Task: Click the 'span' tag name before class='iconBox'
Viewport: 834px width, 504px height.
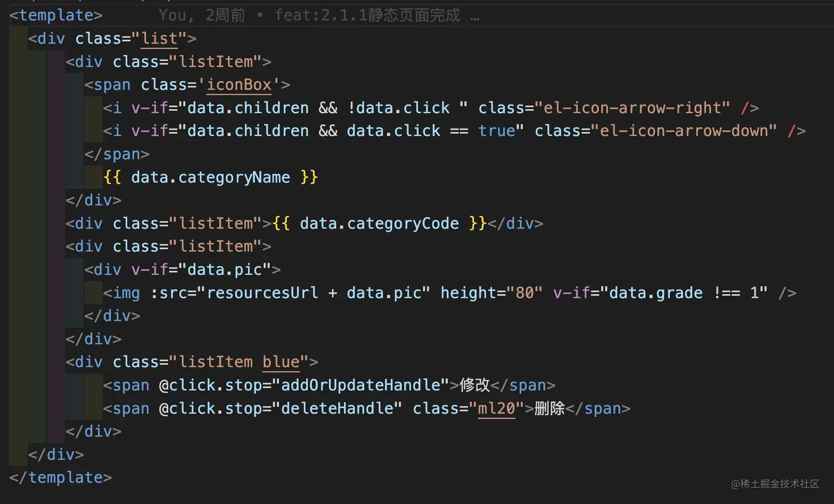Action: [x=112, y=84]
